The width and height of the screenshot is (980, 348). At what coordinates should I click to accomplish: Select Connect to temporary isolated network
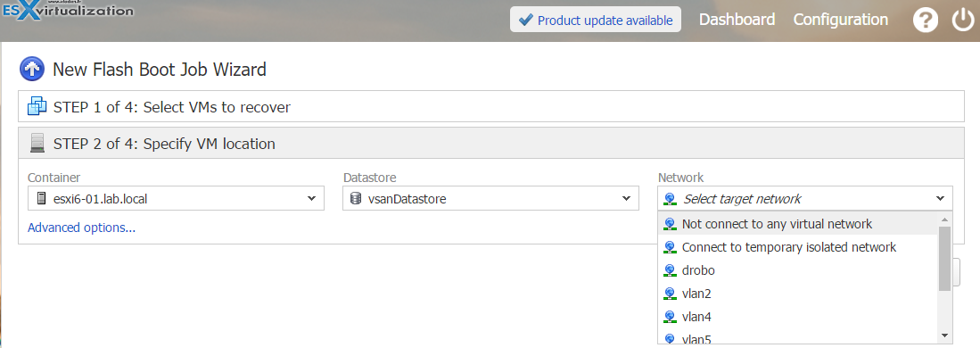coord(798,247)
